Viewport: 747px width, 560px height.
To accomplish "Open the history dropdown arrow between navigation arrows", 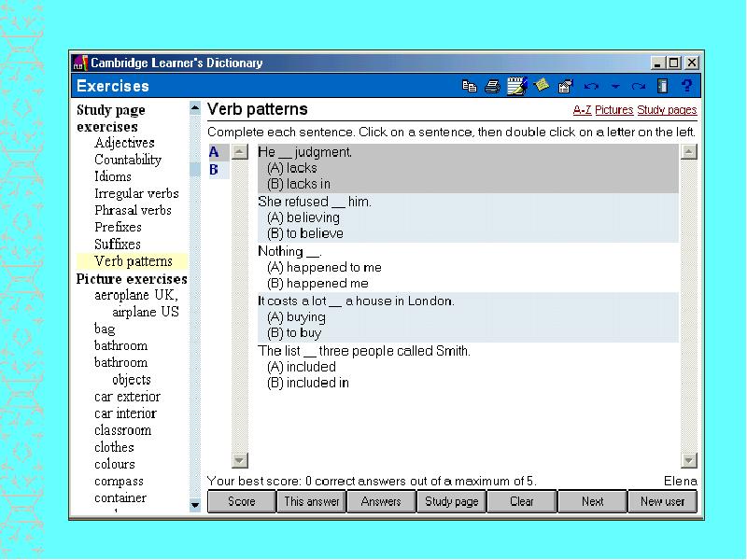I will pyautogui.click(x=615, y=87).
